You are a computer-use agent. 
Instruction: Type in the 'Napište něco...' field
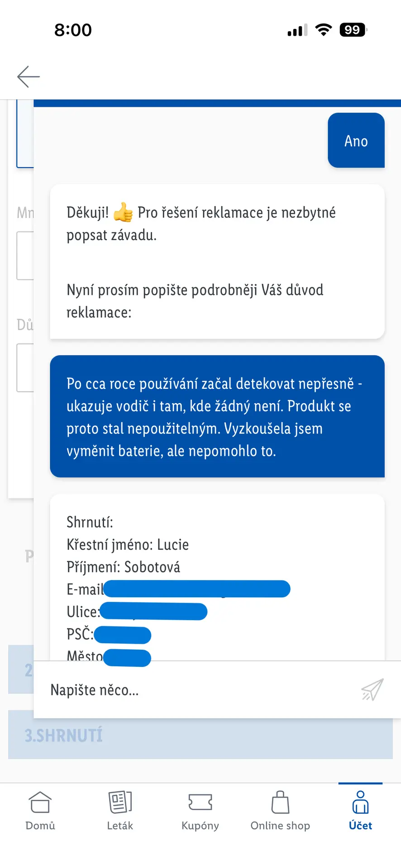click(x=199, y=690)
